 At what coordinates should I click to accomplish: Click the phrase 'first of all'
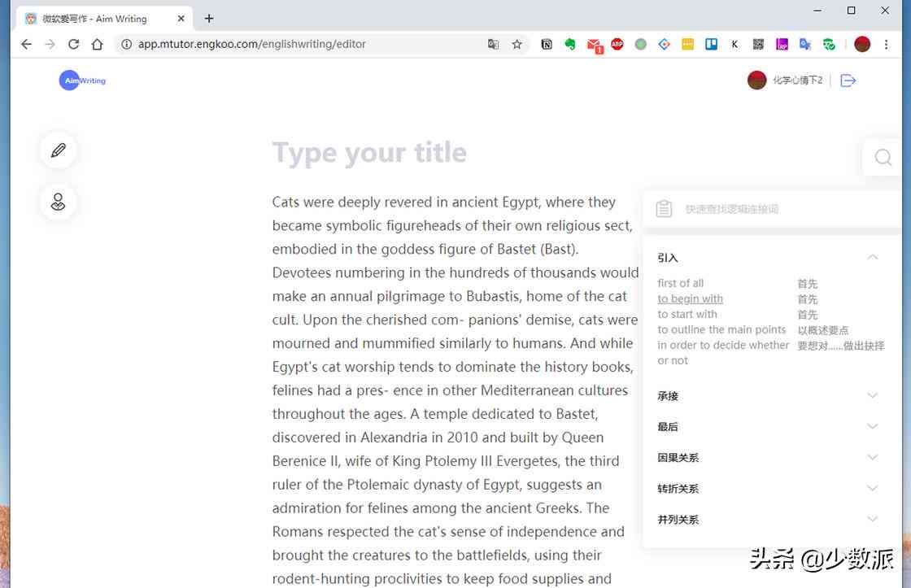(680, 283)
